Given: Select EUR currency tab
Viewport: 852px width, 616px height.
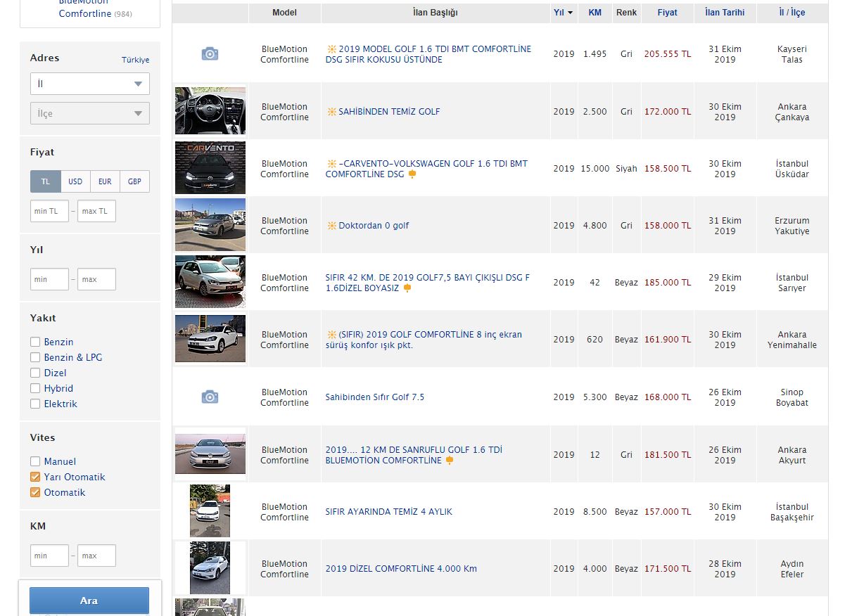Looking at the screenshot, I should [105, 181].
